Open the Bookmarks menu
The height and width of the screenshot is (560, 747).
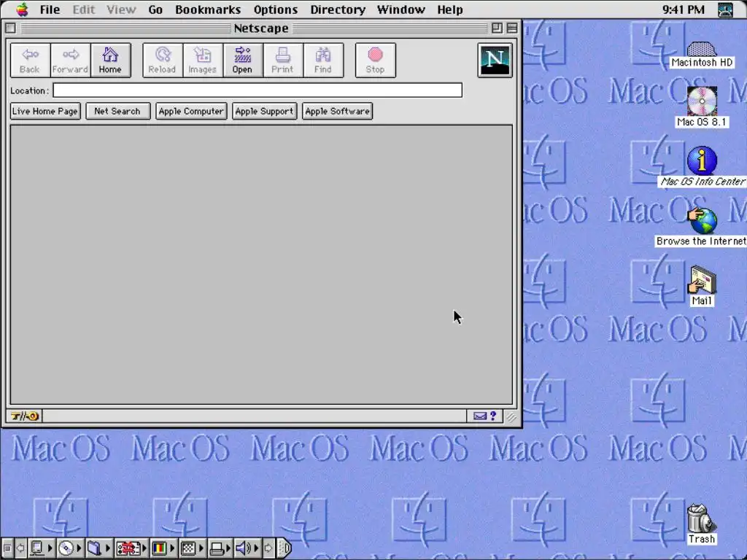point(208,9)
